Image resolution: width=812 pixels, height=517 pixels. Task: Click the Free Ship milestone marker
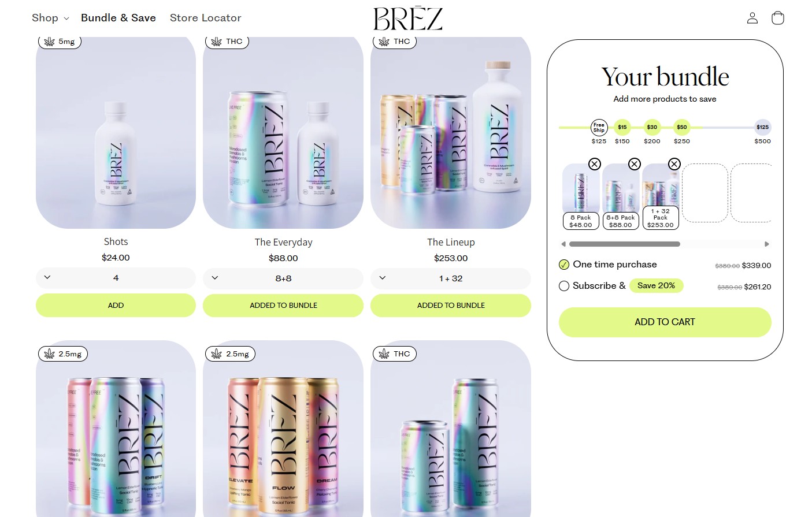click(x=599, y=127)
